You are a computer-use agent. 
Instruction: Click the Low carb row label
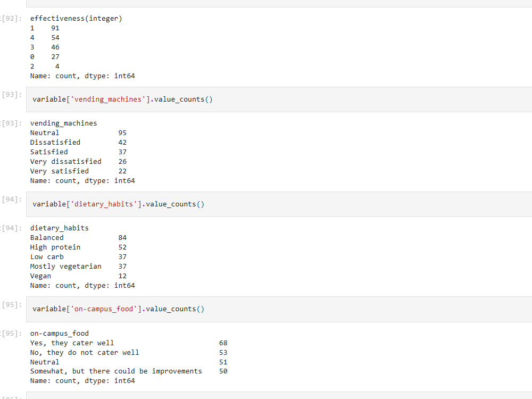47,257
